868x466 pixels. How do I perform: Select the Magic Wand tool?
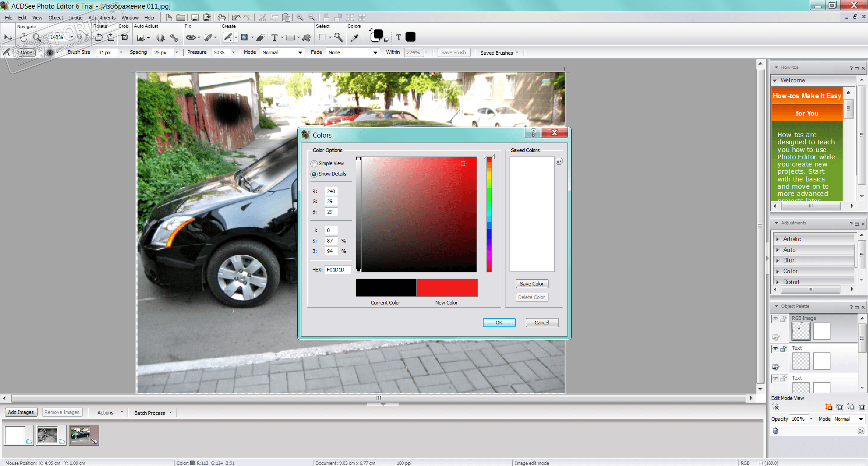(338, 38)
